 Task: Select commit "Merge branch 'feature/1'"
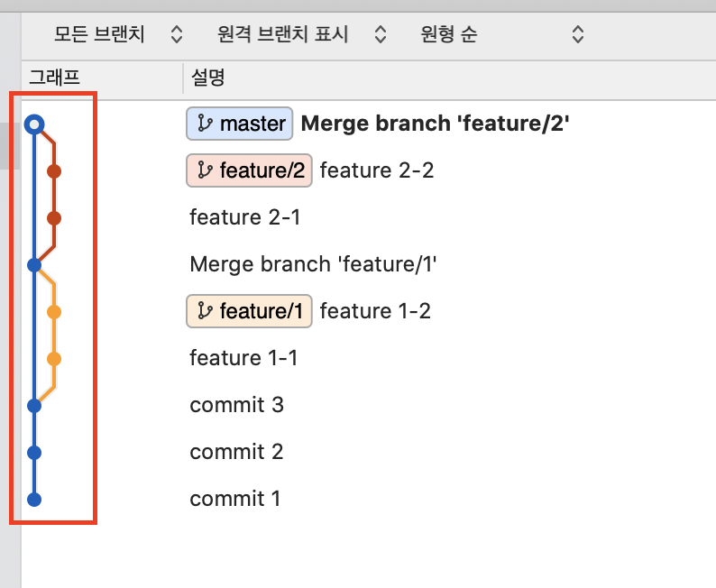(x=313, y=264)
